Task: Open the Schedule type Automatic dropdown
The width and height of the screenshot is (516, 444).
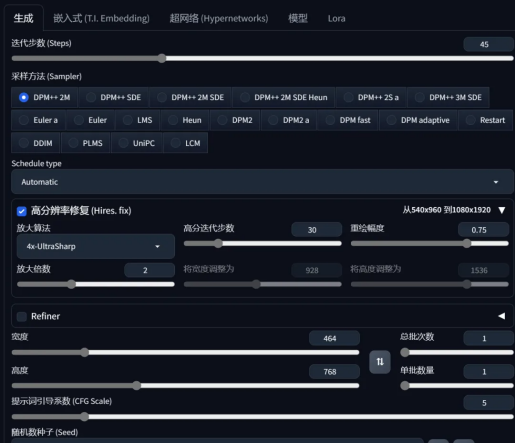Action: 262,182
